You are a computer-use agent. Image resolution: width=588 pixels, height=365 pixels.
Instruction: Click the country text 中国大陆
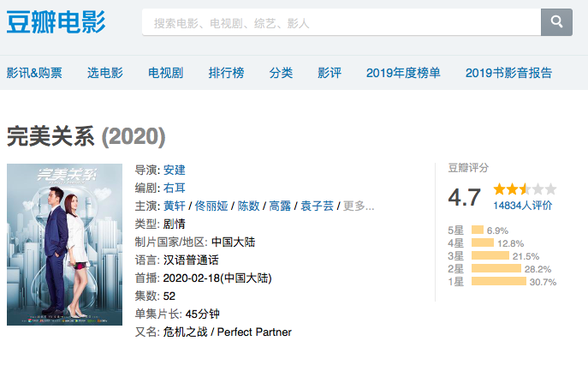(x=234, y=242)
